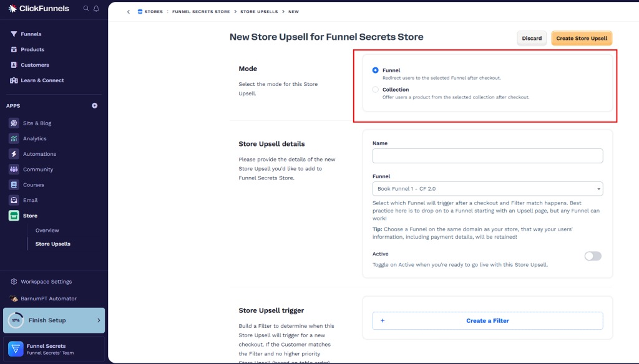Click the Create a Filter button
This screenshot has height=364, width=639.
coord(487,321)
